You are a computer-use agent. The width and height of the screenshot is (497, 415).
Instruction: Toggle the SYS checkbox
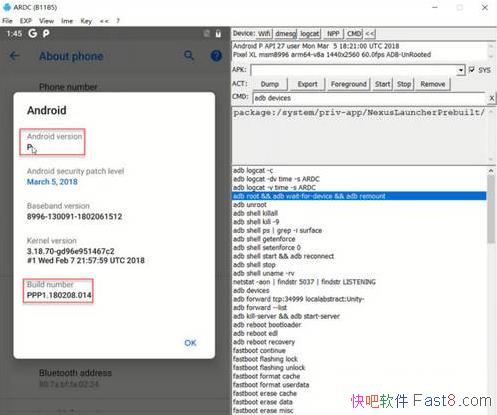pos(472,70)
